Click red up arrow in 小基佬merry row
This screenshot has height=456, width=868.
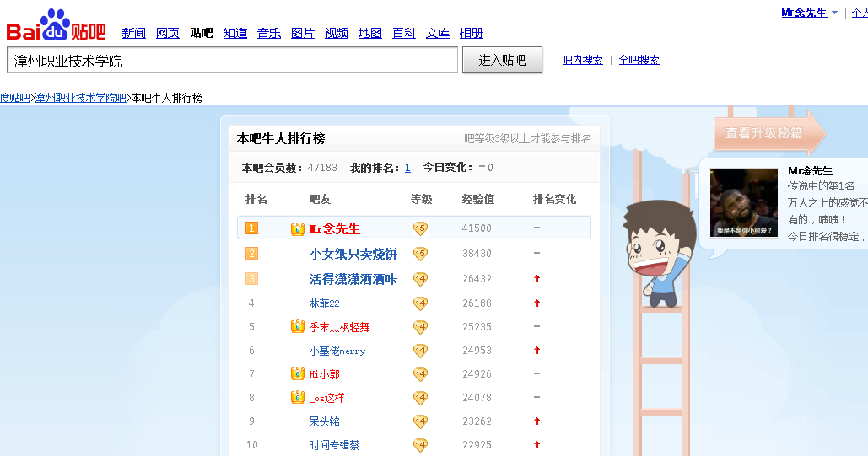[x=536, y=351]
